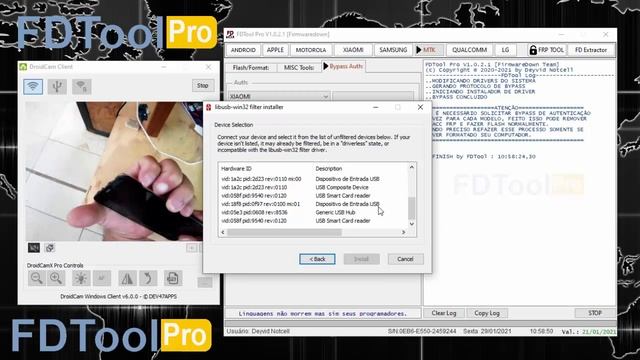Switch to the Bypass Auth sub-tab

343,66
